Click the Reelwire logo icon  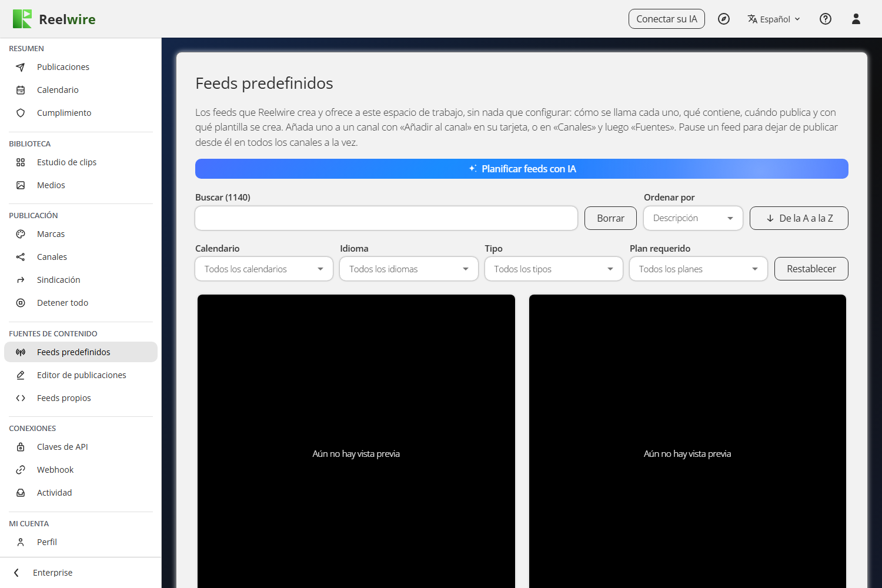pyautogui.click(x=22, y=19)
